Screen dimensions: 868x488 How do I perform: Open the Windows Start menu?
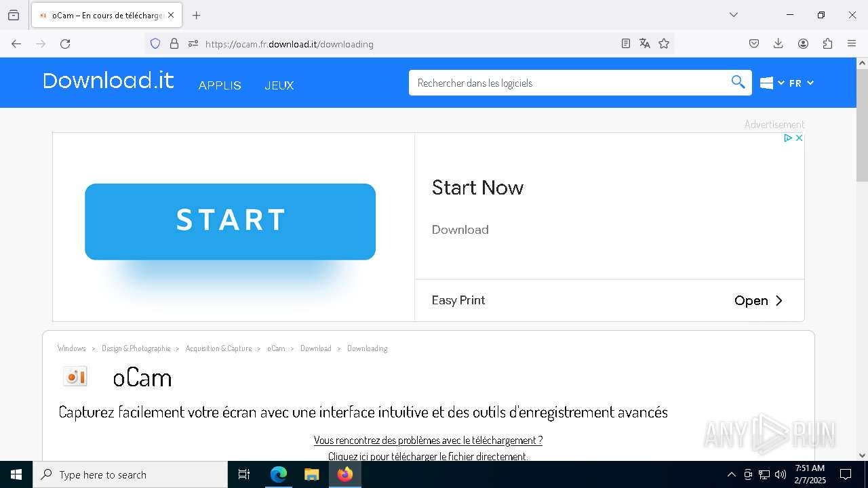(16, 474)
